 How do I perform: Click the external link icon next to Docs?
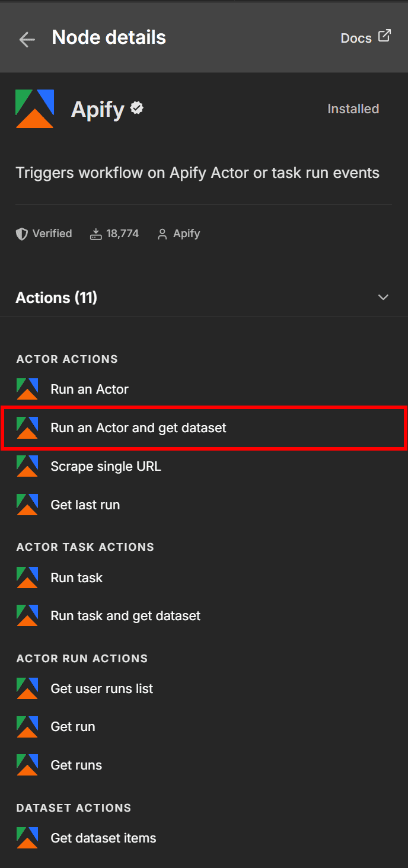[x=385, y=36]
